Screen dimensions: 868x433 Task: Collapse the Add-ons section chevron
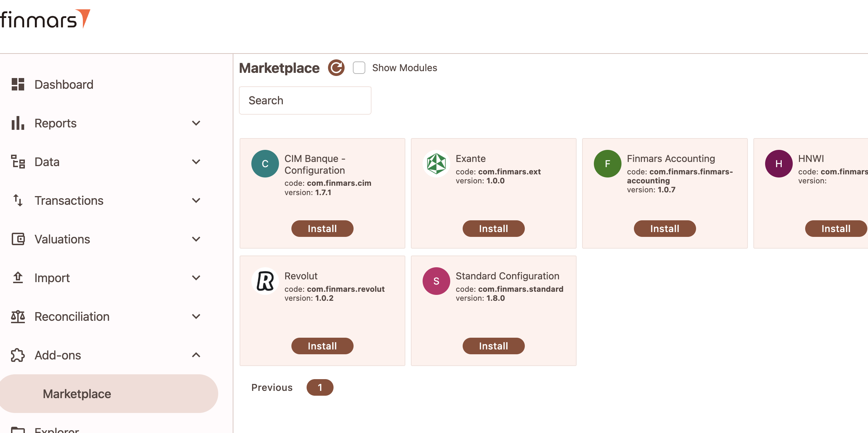[x=196, y=355]
